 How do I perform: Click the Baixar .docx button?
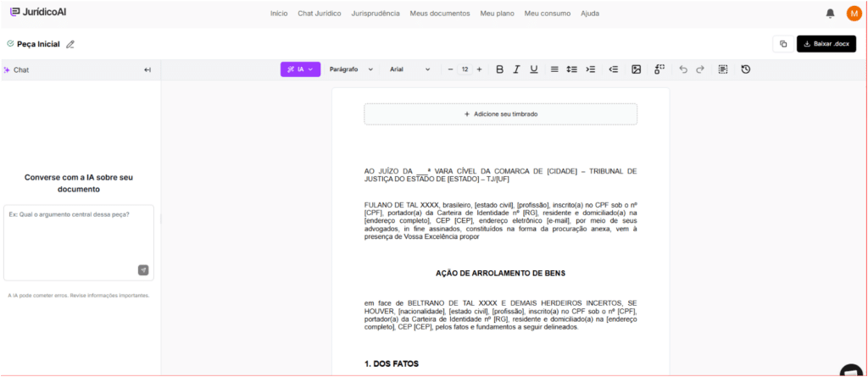coord(826,44)
